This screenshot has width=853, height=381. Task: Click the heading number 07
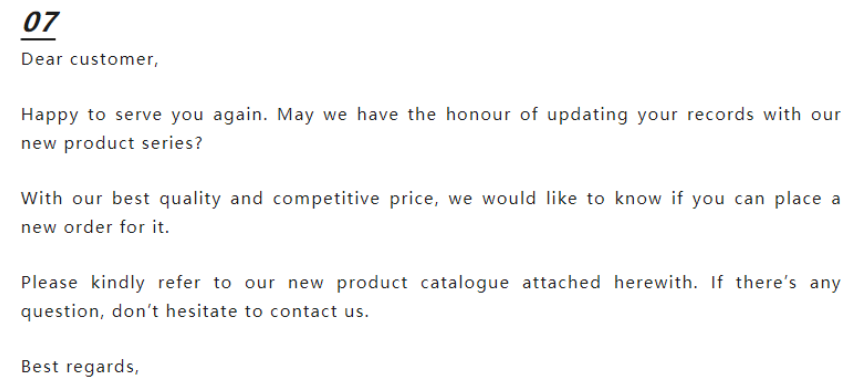(40, 23)
